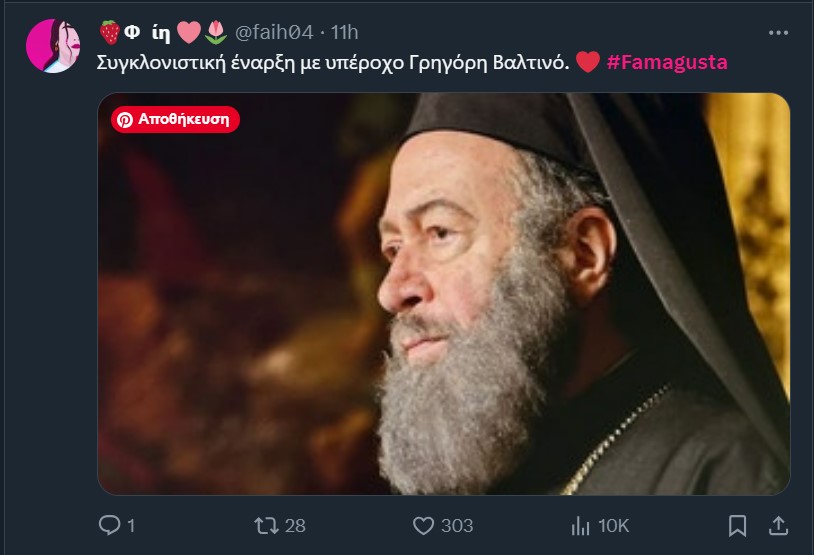Image resolution: width=814 pixels, height=555 pixels.
Task: Open the @faih04 handle link
Action: point(277,33)
